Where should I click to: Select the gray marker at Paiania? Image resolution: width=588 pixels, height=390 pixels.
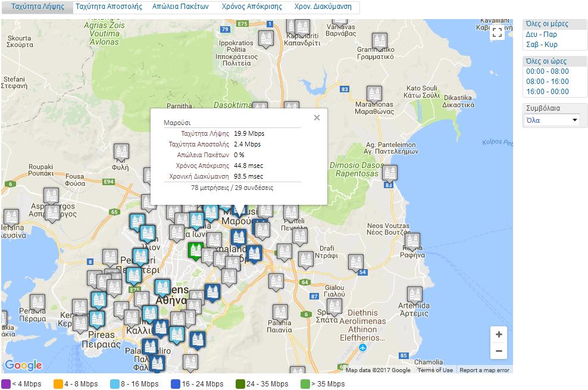[x=280, y=313]
